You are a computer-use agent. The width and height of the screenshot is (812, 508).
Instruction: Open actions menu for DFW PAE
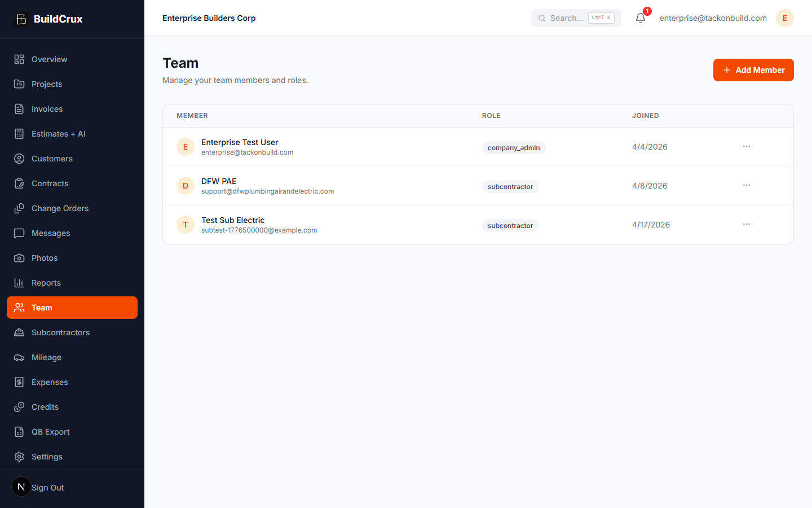tap(747, 185)
